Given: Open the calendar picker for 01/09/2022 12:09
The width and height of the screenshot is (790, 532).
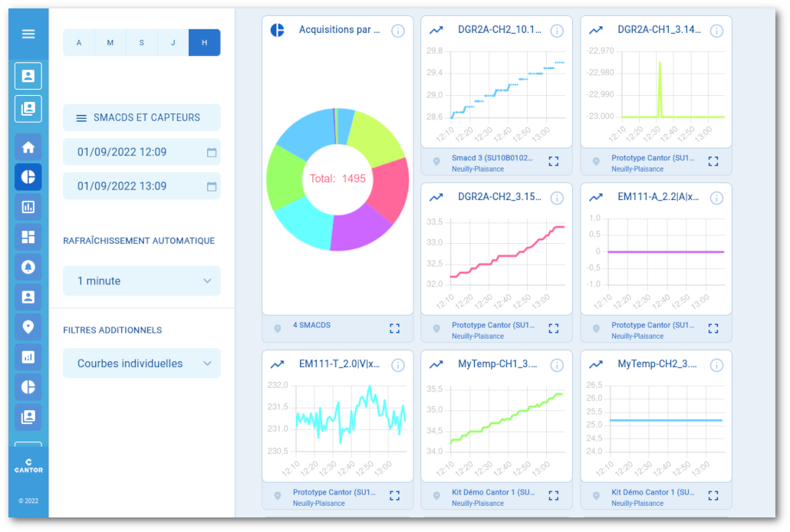Looking at the screenshot, I should click(212, 152).
